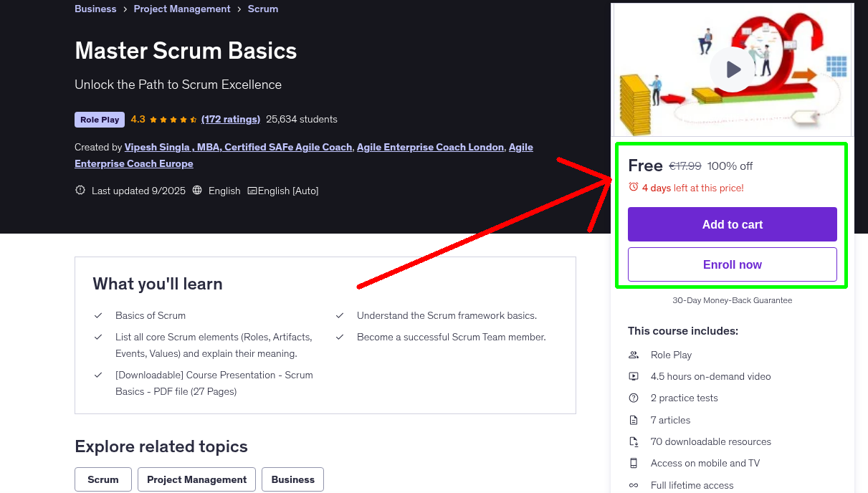
Task: Click the Enroll now button
Action: pyautogui.click(x=732, y=264)
